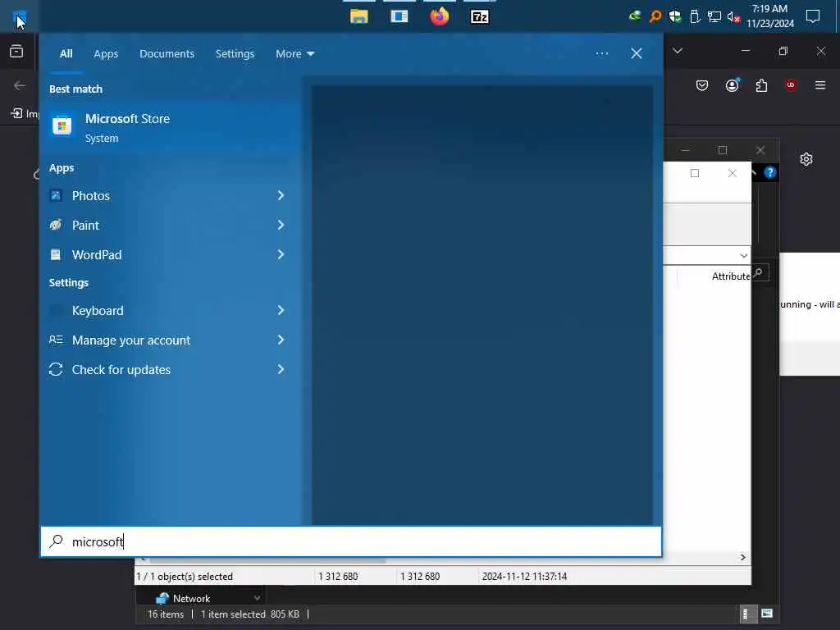Open the search panel options ellipsis
Screen dimensions: 840x630
click(601, 53)
